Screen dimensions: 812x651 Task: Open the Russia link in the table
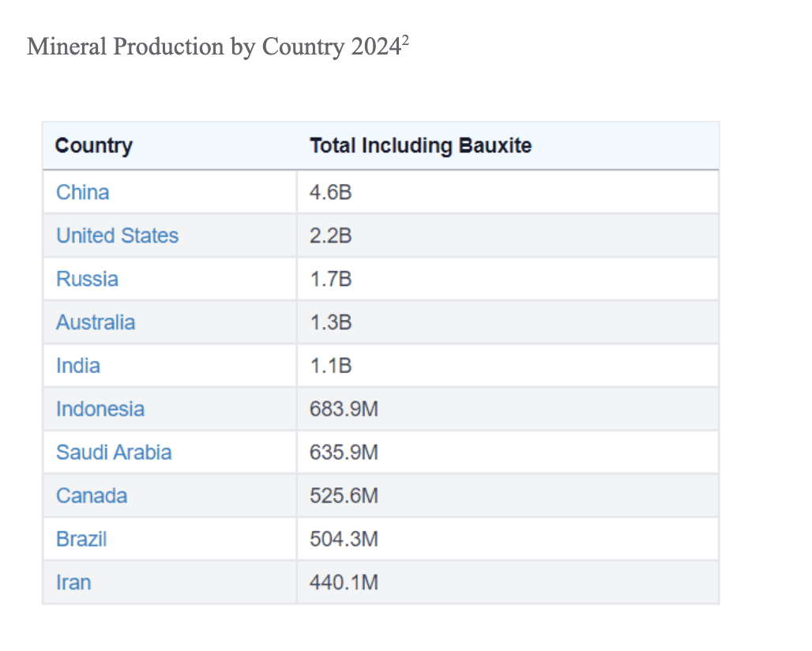pos(87,279)
